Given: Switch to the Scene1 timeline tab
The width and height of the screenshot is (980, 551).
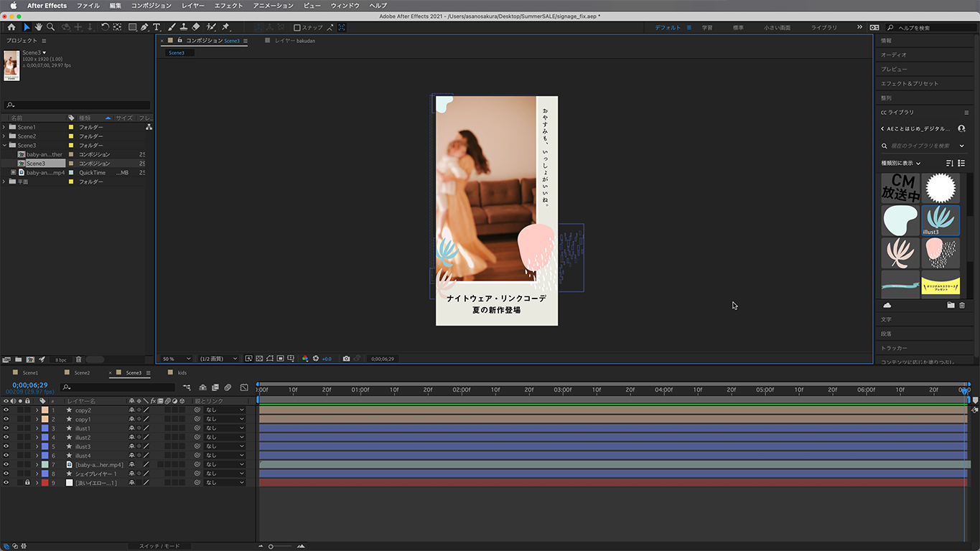Looking at the screenshot, I should [x=30, y=373].
